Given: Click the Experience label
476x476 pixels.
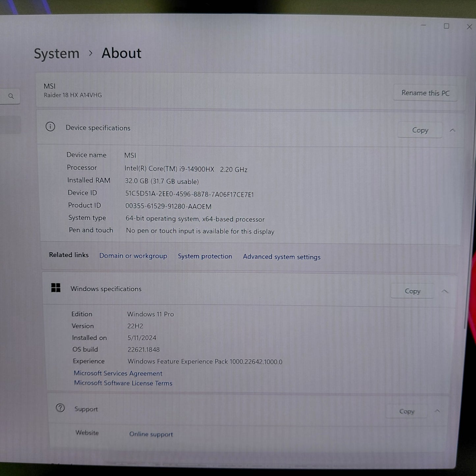Looking at the screenshot, I should point(89,361).
